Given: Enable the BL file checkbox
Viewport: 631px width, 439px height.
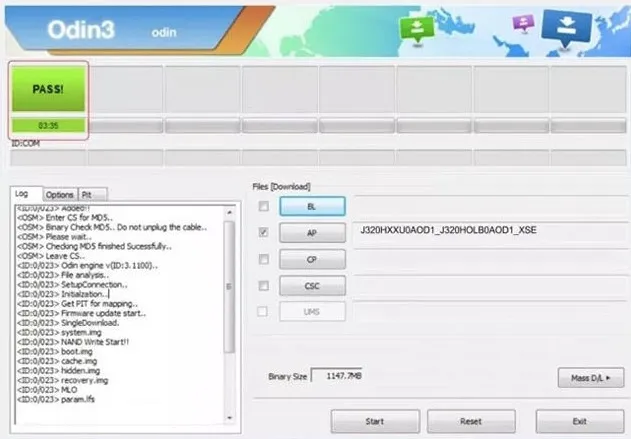Looking at the screenshot, I should (264, 206).
